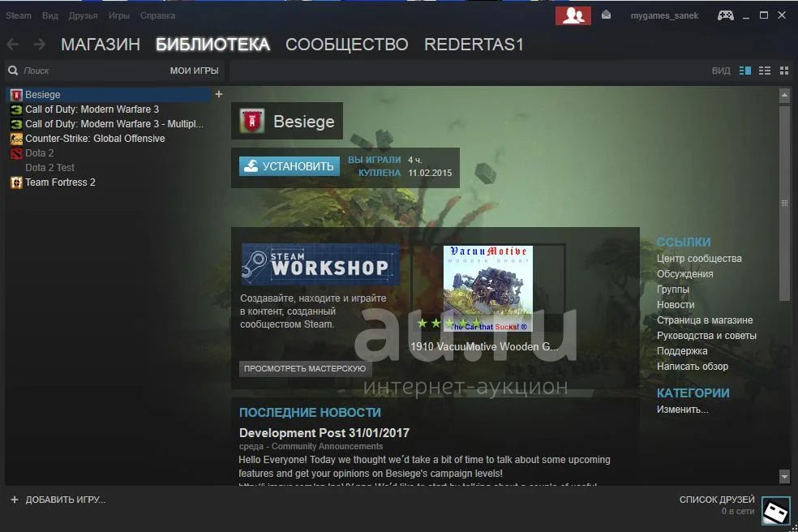The image size is (798, 532).
Task: Open the REDERTAS1 profile tab
Action: coord(474,45)
